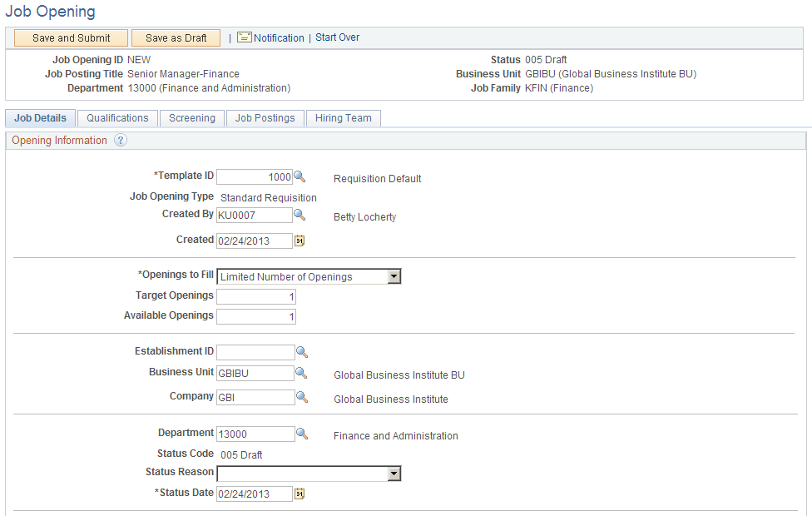This screenshot has width=812, height=516.
Task: Click 'Senior Manager-Finance' job posting title
Action: click(183, 74)
